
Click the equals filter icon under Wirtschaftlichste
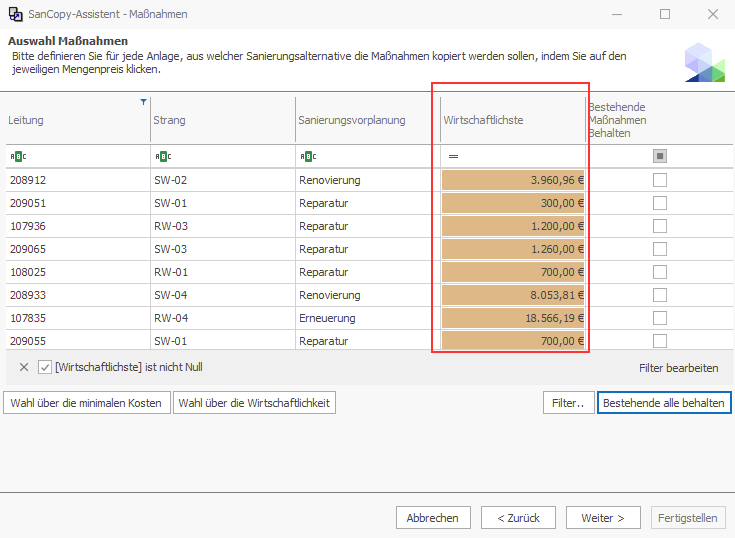pos(453,156)
